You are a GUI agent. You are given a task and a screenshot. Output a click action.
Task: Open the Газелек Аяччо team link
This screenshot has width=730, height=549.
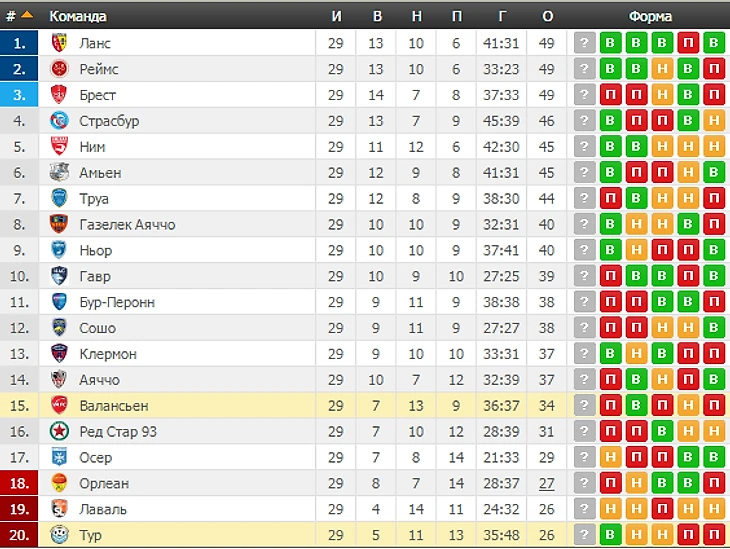127,224
